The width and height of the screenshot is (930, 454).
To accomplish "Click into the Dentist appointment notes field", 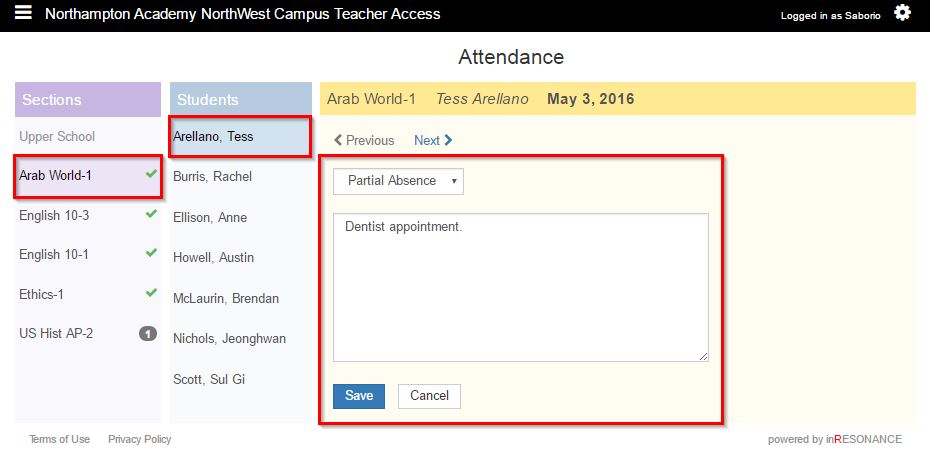I will click(x=520, y=287).
